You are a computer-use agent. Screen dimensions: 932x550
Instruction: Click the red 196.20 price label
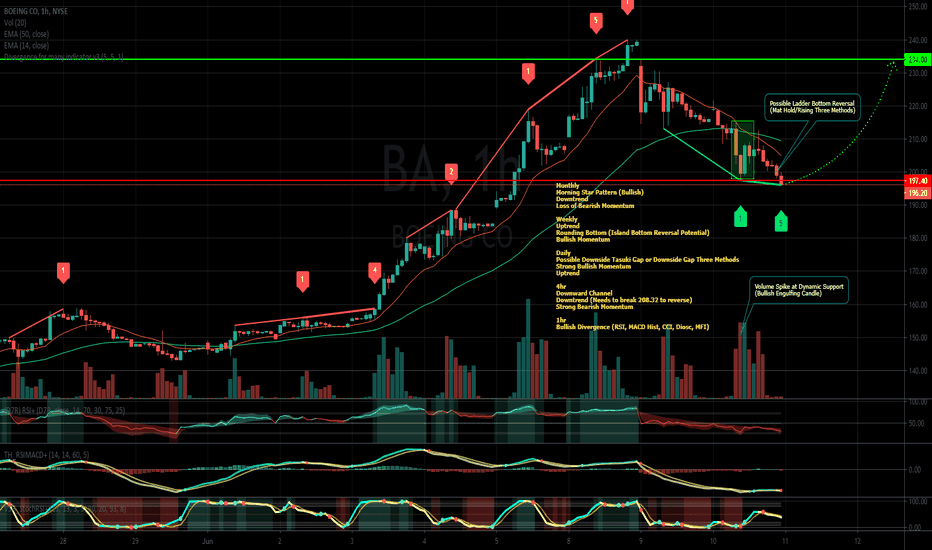917,193
